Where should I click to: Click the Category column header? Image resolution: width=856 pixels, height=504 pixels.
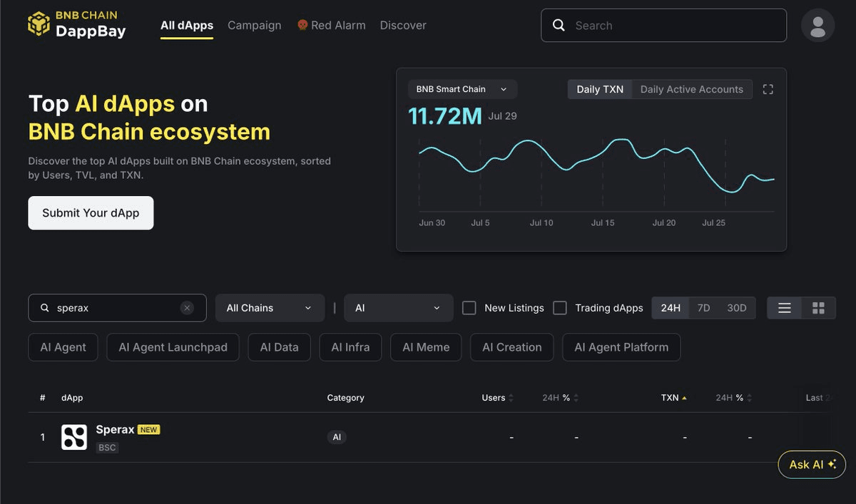coord(345,398)
